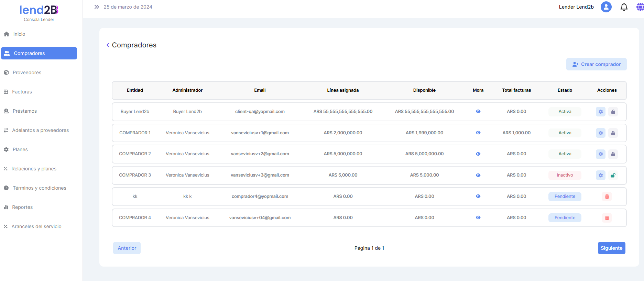The width and height of the screenshot is (644, 281).
Task: Go to next page with Siguiente
Action: click(611, 248)
